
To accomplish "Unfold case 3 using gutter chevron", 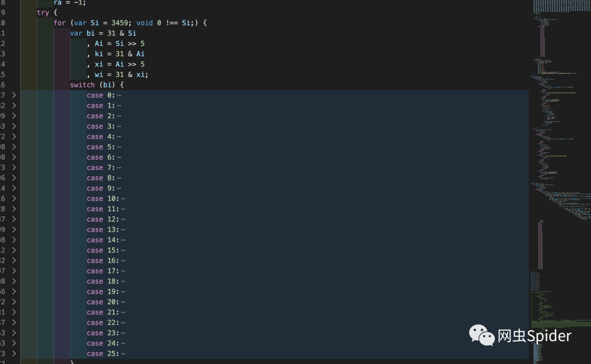I will pyautogui.click(x=14, y=126).
